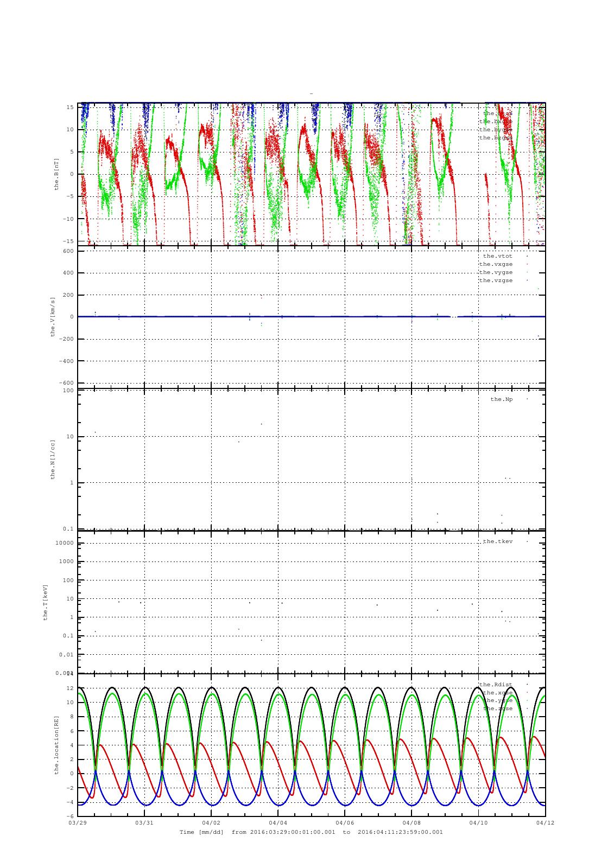Click the 'the.T[keV]' y-axis label
Viewport: 614px width, 868px height.
[x=46, y=602]
